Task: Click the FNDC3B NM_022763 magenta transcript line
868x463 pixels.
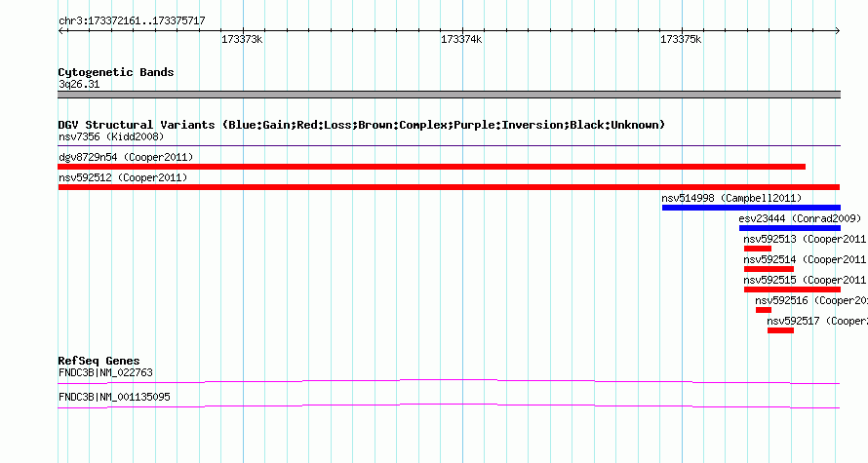Action: coord(449,381)
